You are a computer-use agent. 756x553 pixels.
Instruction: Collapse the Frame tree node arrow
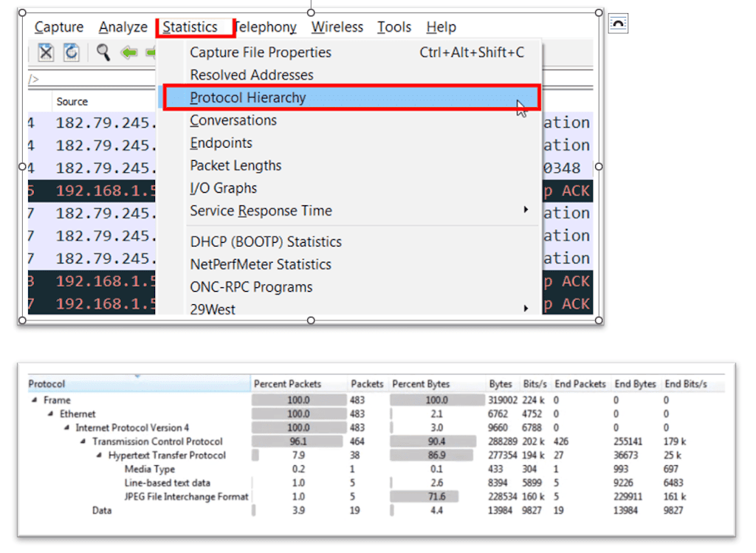click(x=34, y=400)
